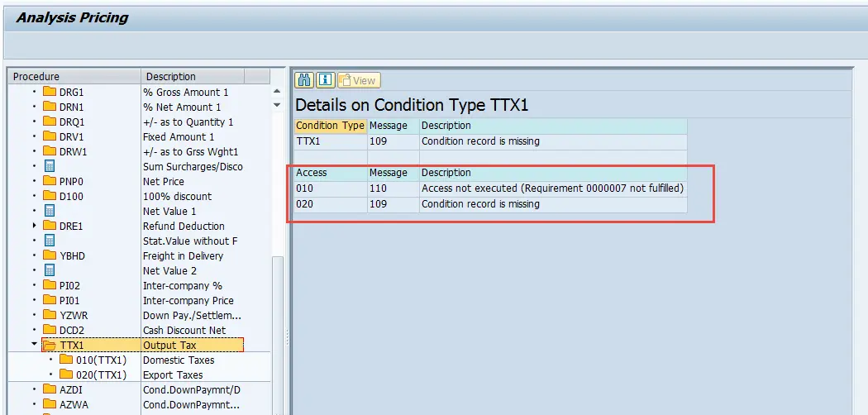Select the '% Gross Amount 1' description
868x415 pixels.
point(185,92)
